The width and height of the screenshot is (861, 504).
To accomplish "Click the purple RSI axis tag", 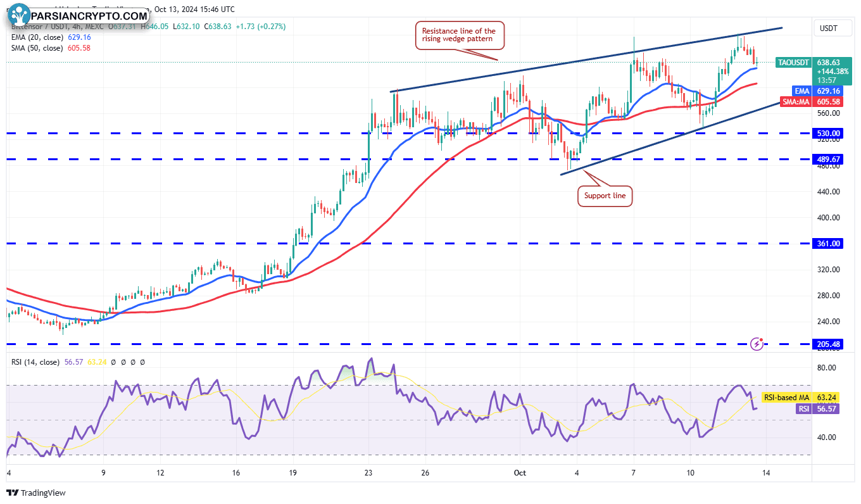I will click(803, 409).
